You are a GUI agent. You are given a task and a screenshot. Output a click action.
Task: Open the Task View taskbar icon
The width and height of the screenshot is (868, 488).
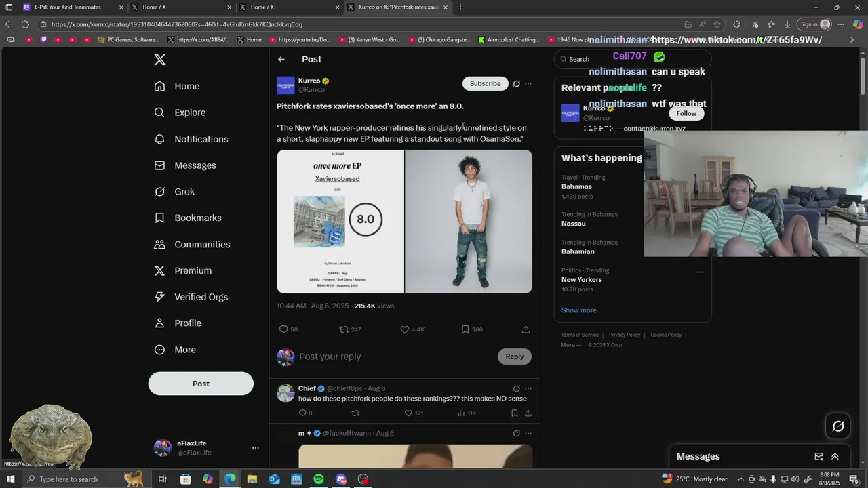pos(163,479)
